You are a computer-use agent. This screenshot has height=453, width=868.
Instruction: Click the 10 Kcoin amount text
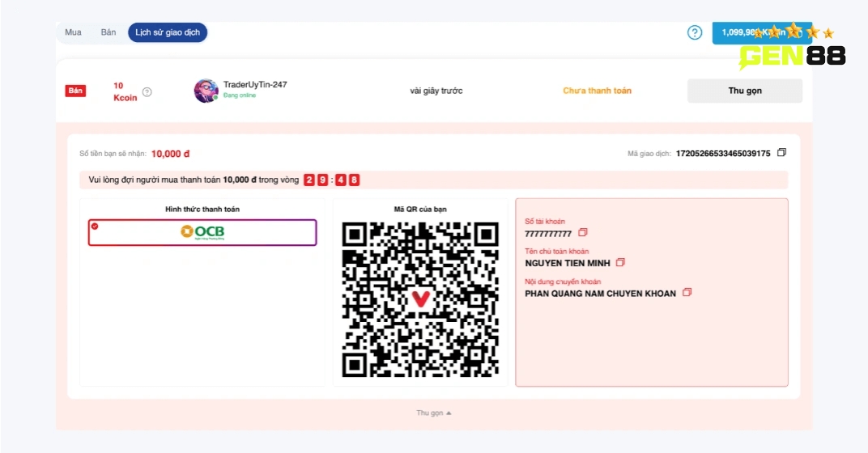click(126, 92)
